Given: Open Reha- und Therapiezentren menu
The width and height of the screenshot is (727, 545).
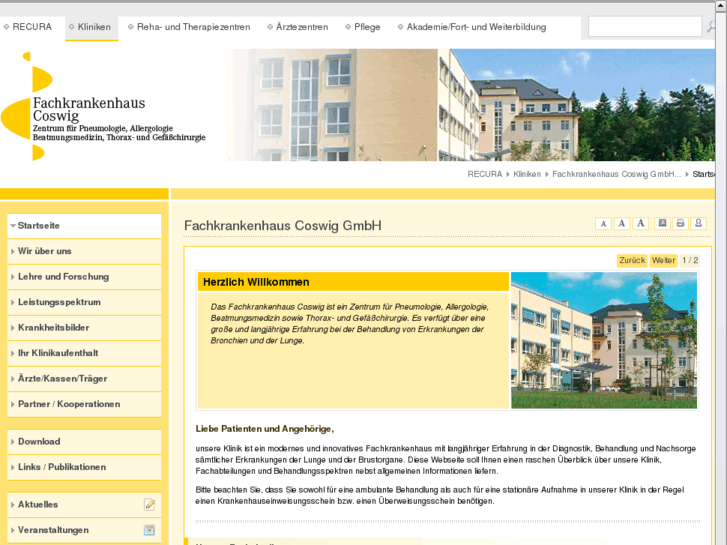Looking at the screenshot, I should [x=189, y=27].
